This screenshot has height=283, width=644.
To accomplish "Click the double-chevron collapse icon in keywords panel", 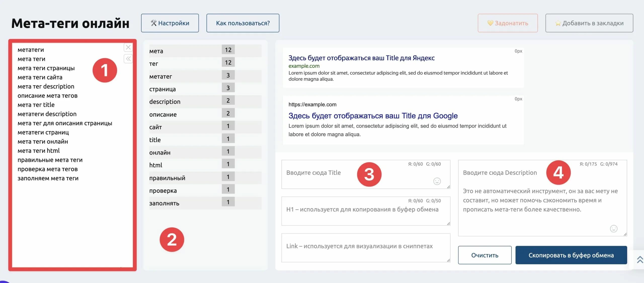I will (128, 59).
